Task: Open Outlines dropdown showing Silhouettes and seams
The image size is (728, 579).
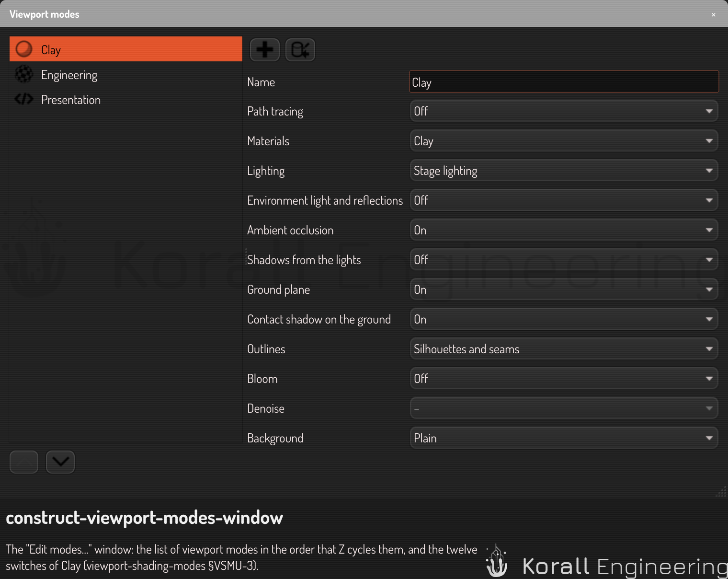Action: click(x=564, y=349)
